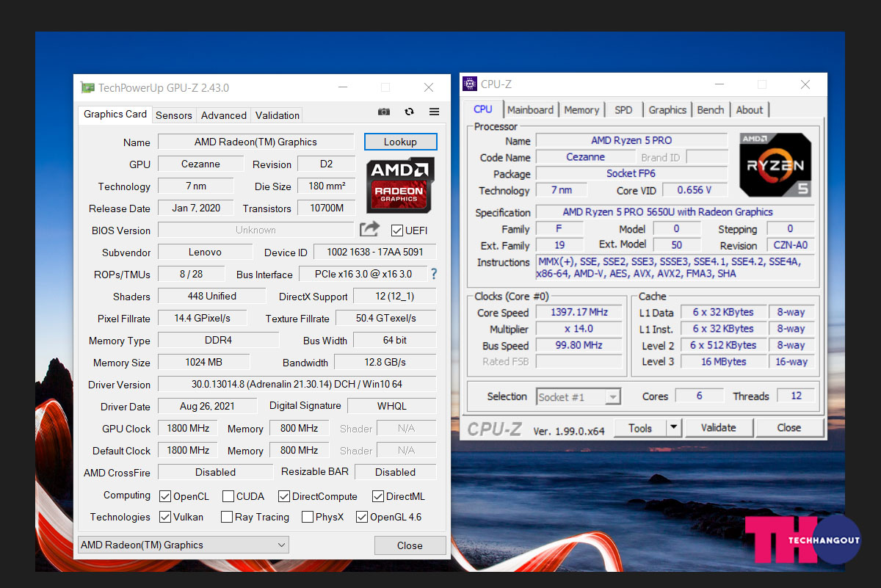The height and width of the screenshot is (588, 881).
Task: Switch to the About tab in CPU-Z
Action: pyautogui.click(x=750, y=110)
